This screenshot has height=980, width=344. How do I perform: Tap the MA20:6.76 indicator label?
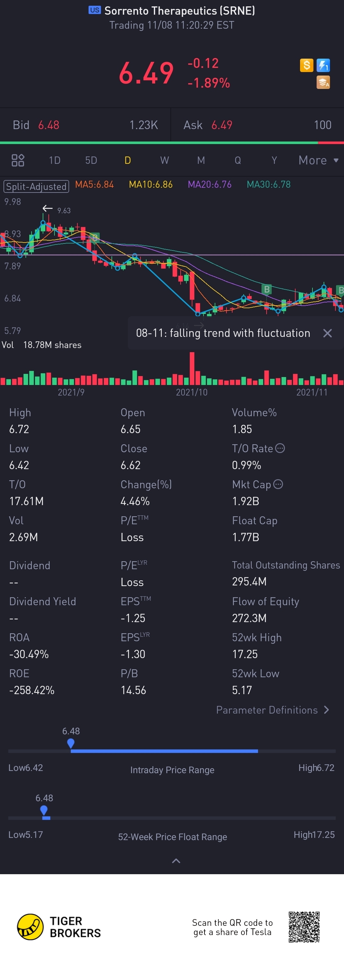210,185
